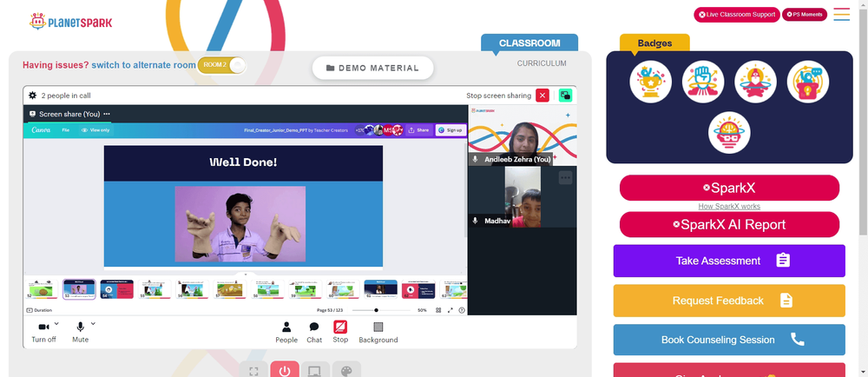
Task: Click the SparkX button
Action: pos(729,188)
